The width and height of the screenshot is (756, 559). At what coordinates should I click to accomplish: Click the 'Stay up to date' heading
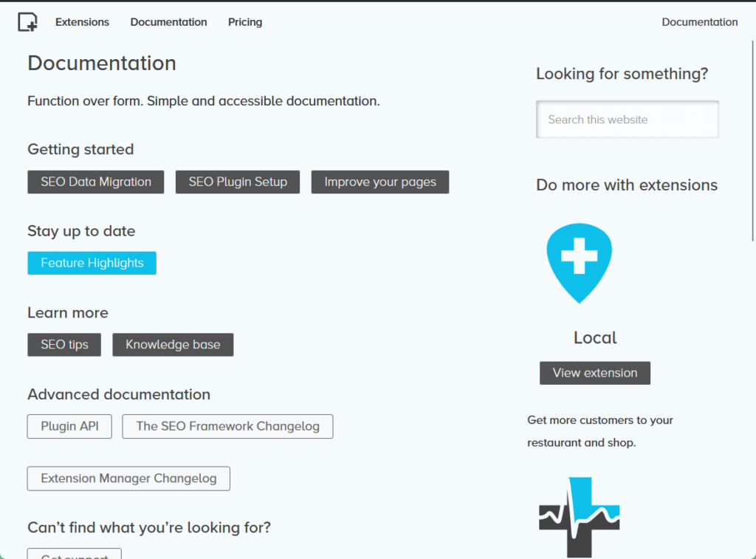point(81,231)
